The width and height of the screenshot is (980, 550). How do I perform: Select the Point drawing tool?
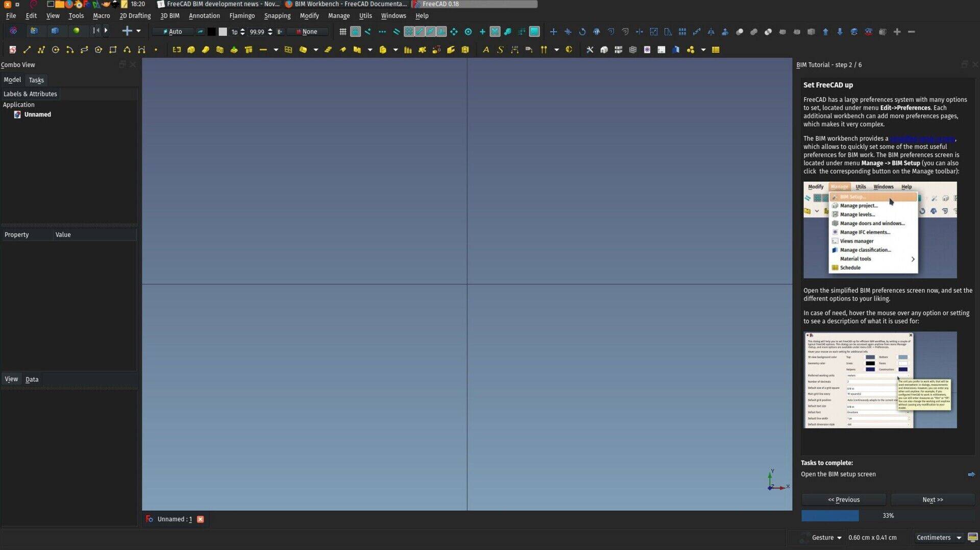click(156, 50)
